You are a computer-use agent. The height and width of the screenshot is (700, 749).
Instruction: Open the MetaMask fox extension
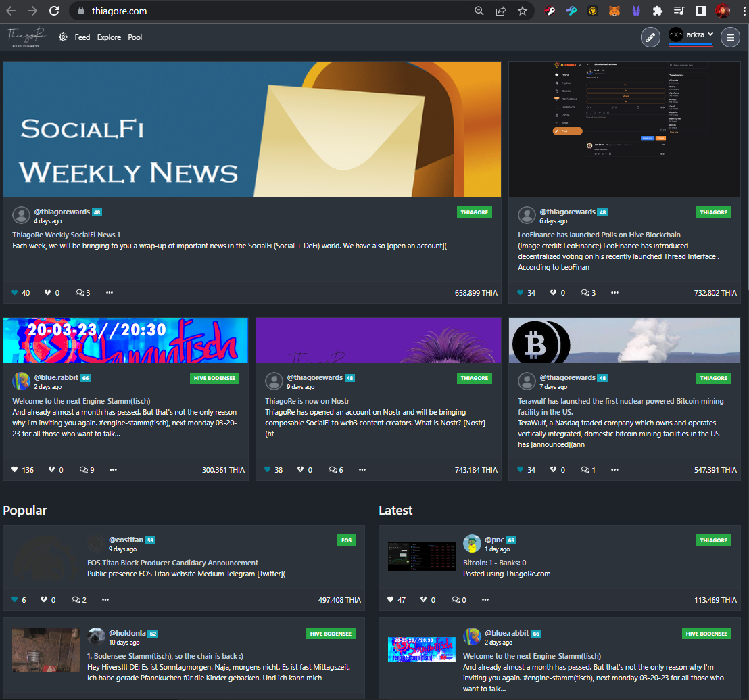point(614,11)
